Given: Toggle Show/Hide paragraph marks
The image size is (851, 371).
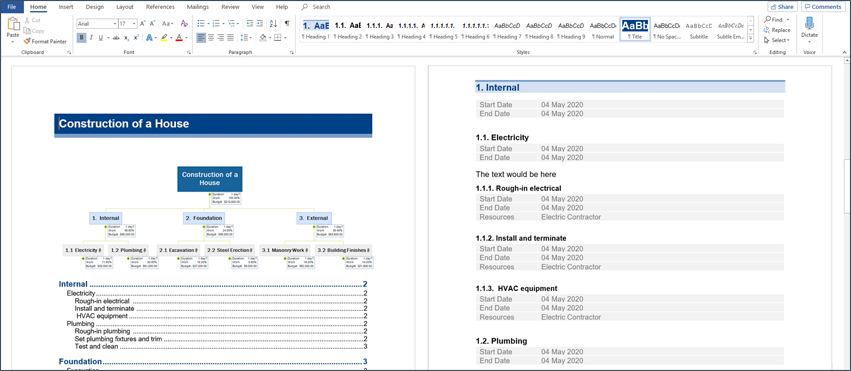Looking at the screenshot, I should pos(287,24).
